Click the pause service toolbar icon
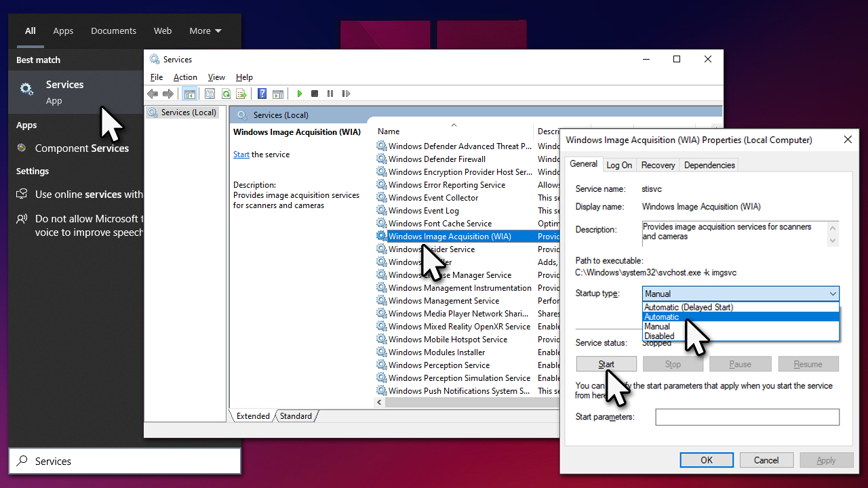The width and height of the screenshot is (868, 488). [330, 94]
